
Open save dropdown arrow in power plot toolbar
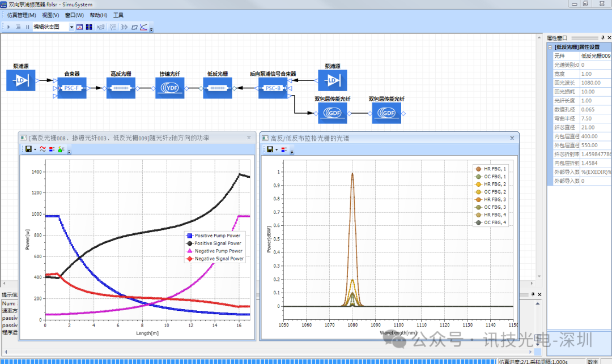[x=35, y=149]
